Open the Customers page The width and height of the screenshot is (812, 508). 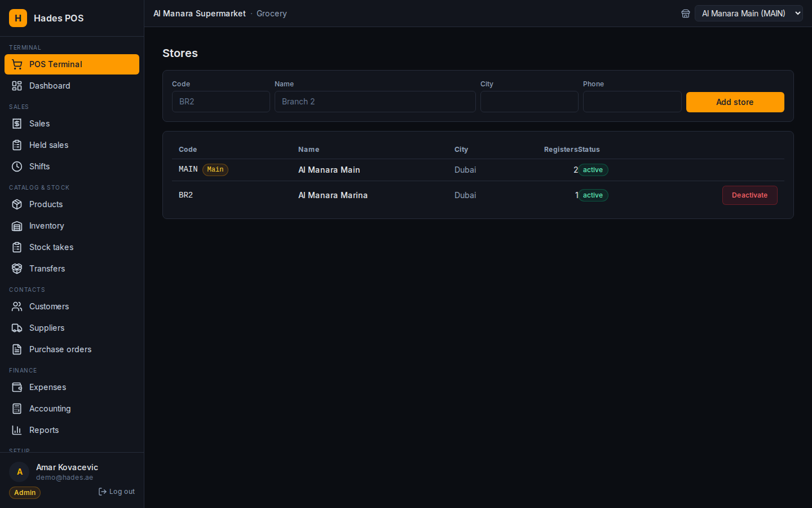(x=72, y=306)
